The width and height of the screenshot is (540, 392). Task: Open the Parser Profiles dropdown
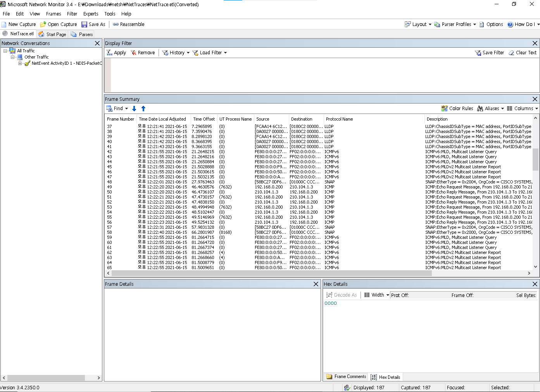pyautogui.click(x=455, y=24)
